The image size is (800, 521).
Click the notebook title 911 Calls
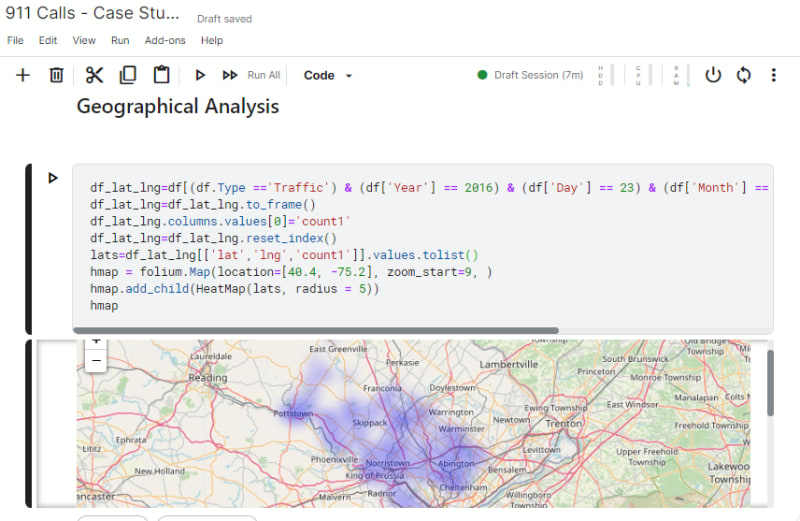pyautogui.click(x=92, y=13)
